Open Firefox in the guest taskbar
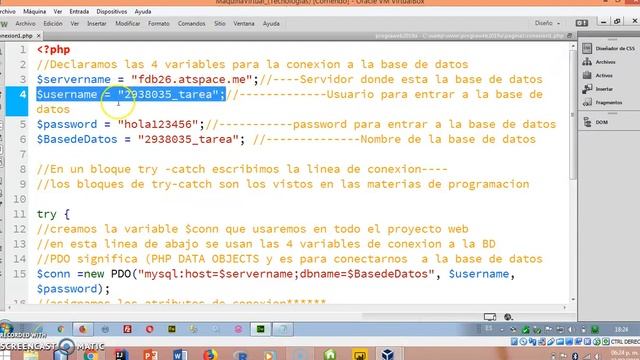The height and width of the screenshot is (360, 640). pos(83,329)
